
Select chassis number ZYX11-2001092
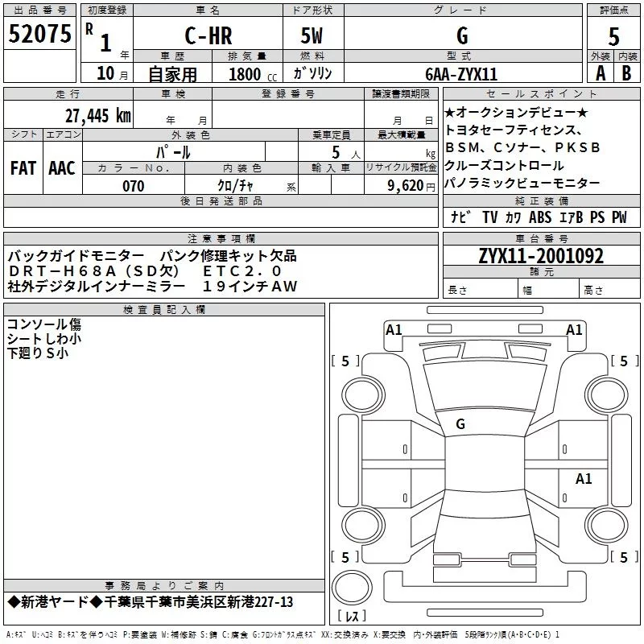541,257
